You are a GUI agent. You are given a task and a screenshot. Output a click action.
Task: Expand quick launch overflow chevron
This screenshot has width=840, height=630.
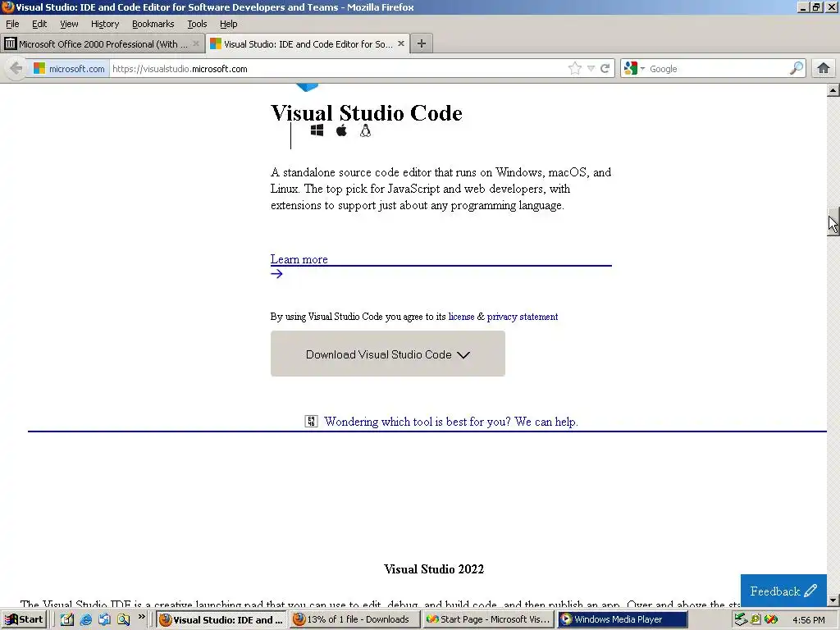click(x=141, y=617)
